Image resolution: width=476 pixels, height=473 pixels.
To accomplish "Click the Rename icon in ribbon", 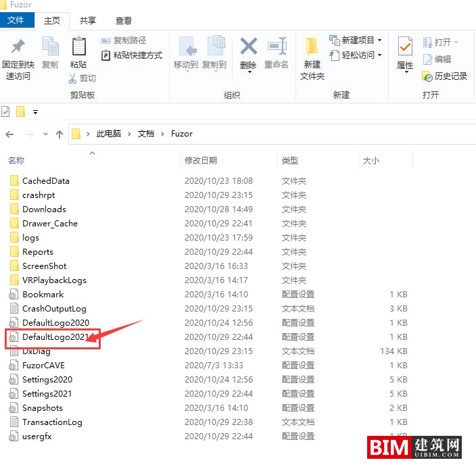I will 277,47.
